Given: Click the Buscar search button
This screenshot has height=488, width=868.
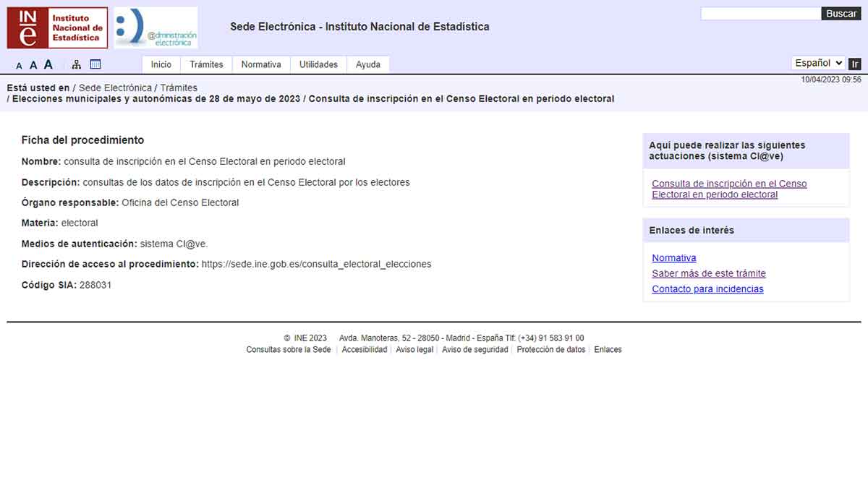Looking at the screenshot, I should pyautogui.click(x=841, y=13).
